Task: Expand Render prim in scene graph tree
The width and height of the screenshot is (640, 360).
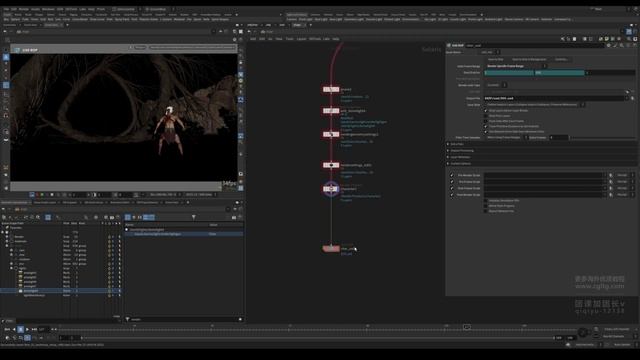Action: pos(7,237)
